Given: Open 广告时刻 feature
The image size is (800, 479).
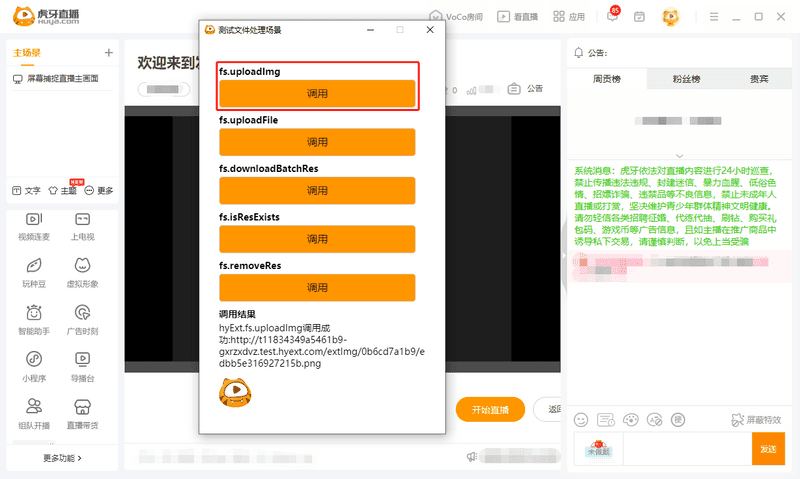Looking at the screenshot, I should [x=82, y=320].
